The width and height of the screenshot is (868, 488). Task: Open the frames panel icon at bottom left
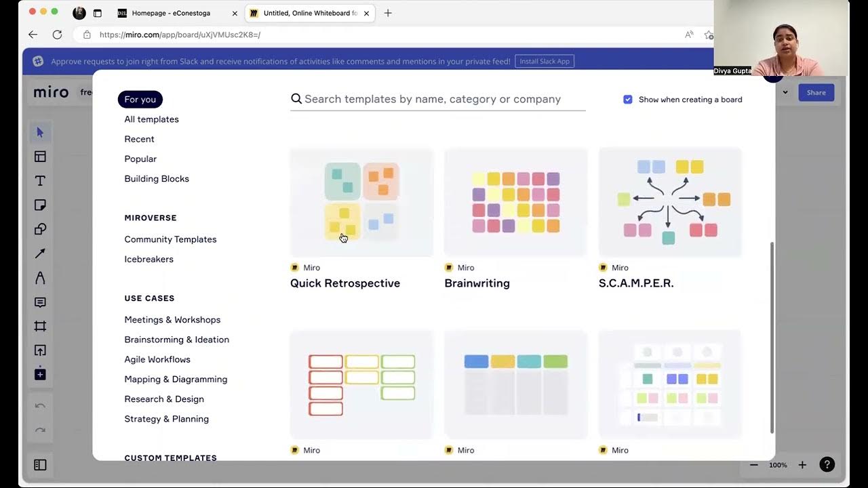40,465
